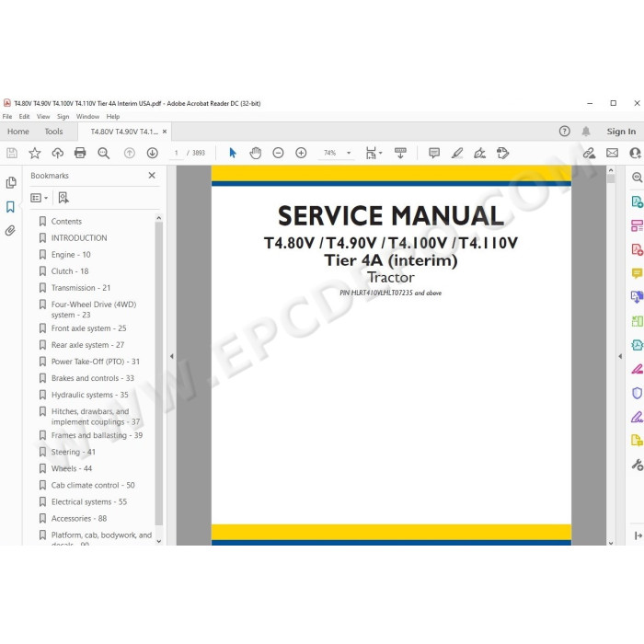Open Electrical systems - 55 bookmark
Screen dimensions: 644x644
click(x=88, y=502)
